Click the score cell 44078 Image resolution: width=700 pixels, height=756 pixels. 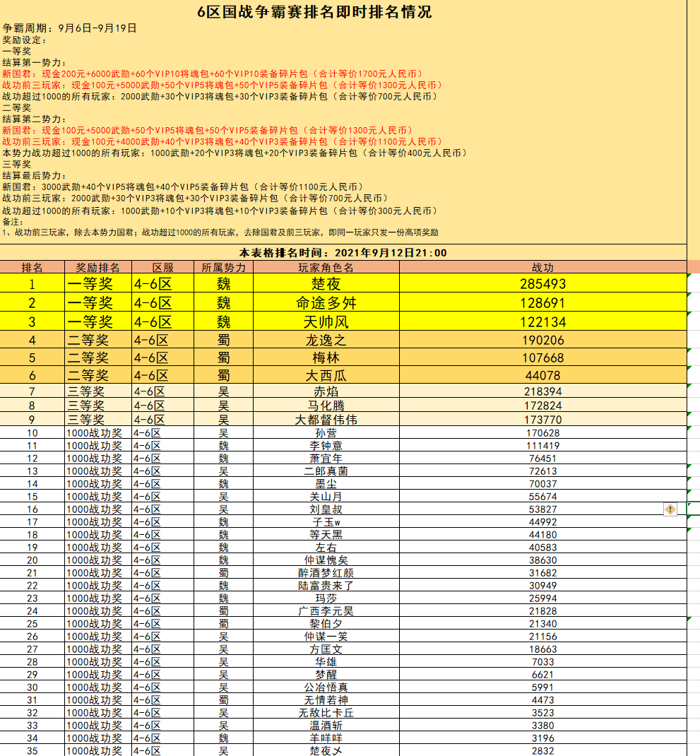point(543,375)
